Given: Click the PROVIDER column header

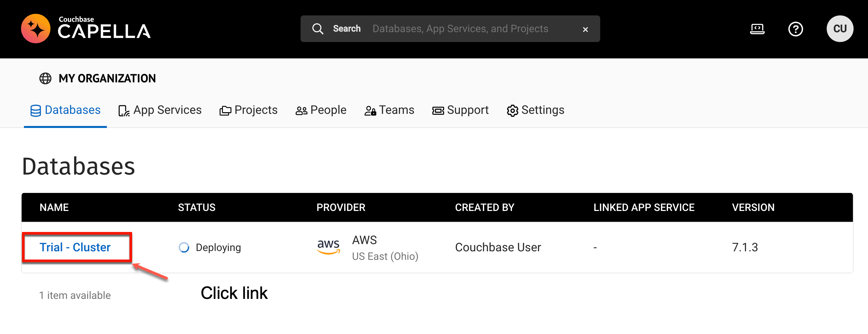Looking at the screenshot, I should pos(341,207).
